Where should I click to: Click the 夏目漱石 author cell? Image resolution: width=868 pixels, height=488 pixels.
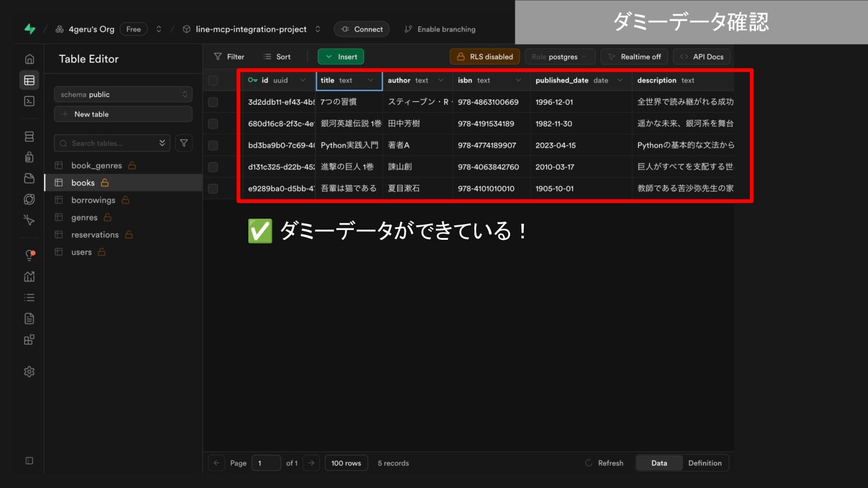coord(418,189)
